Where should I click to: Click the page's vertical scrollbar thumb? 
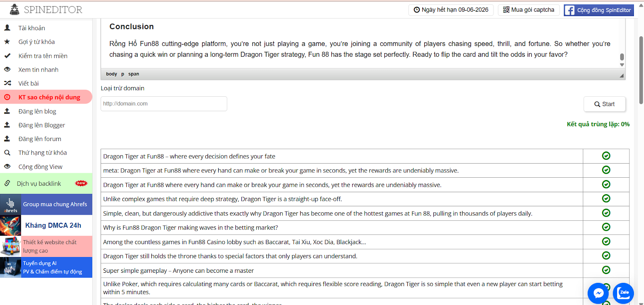(641, 70)
